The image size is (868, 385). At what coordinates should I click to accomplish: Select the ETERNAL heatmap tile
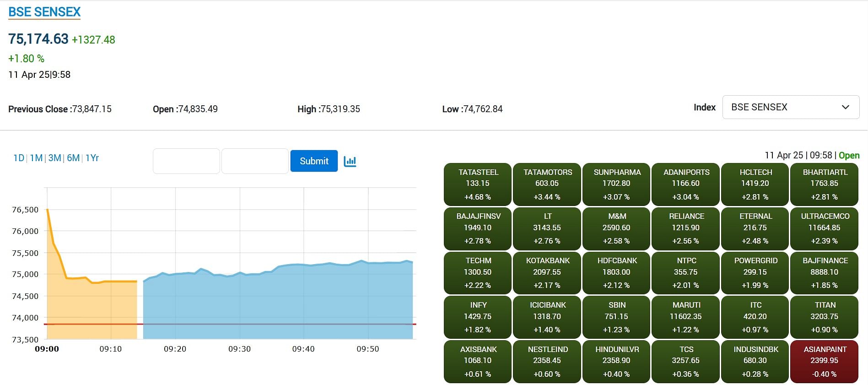[755, 228]
